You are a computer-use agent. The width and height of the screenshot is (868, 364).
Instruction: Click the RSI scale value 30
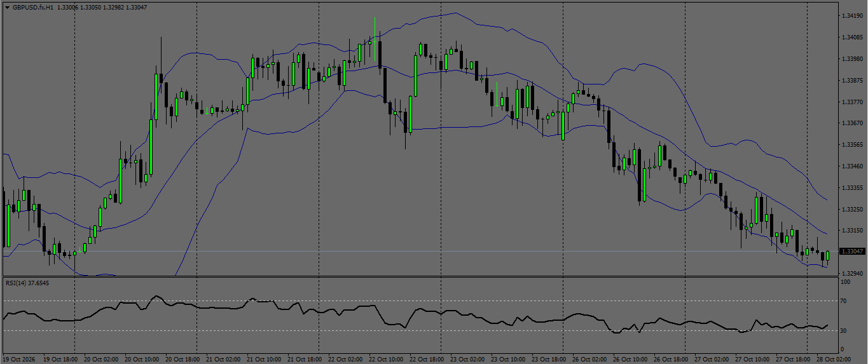tap(844, 330)
